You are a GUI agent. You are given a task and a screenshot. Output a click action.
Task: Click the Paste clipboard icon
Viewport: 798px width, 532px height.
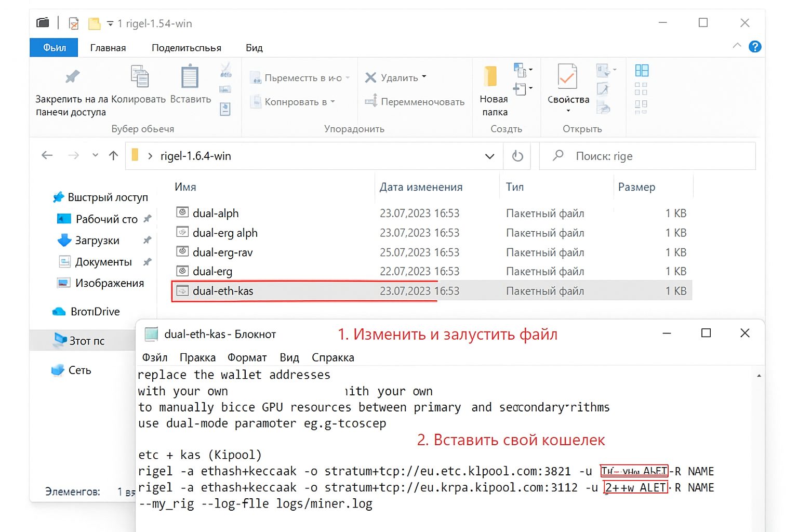click(190, 77)
